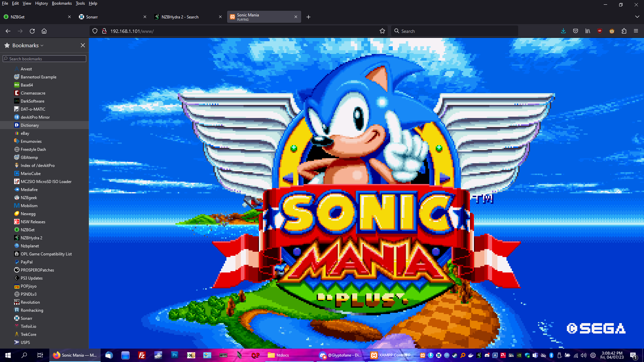
Task: Open the Tools menu
Action: [x=80, y=3]
